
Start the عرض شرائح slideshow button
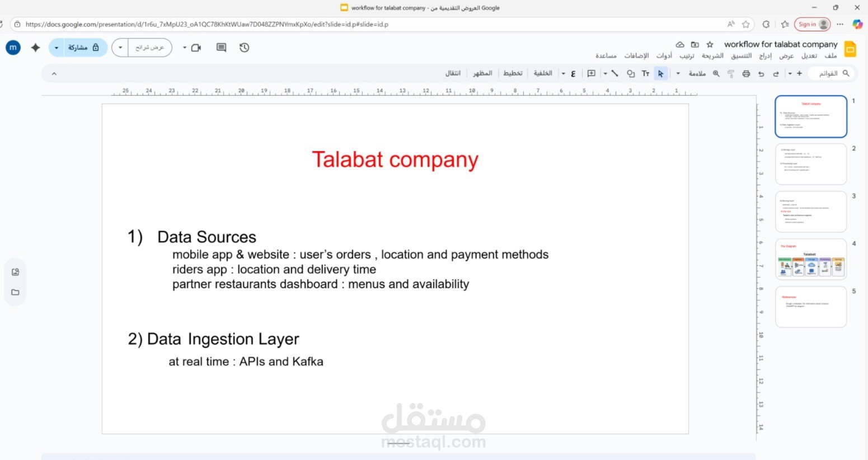[150, 48]
